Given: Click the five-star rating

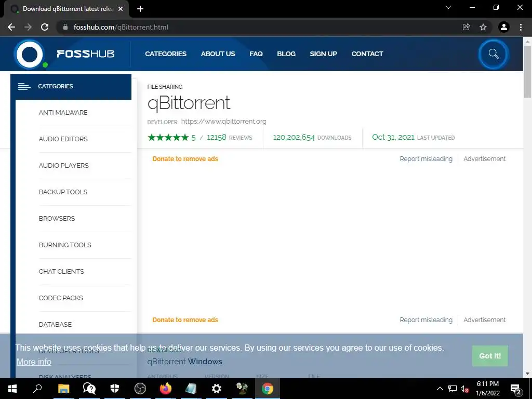Looking at the screenshot, I should pos(168,137).
